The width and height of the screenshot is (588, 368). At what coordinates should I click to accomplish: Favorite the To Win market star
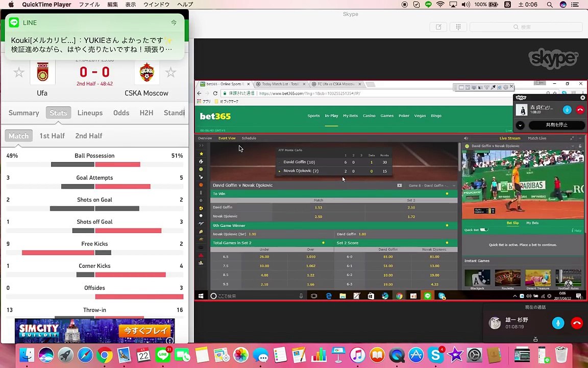click(447, 194)
